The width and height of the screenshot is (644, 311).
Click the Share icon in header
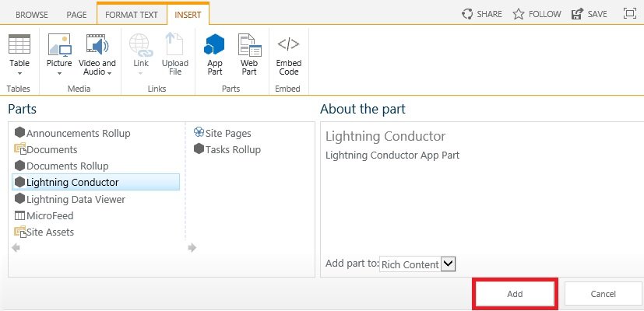pyautogui.click(x=467, y=14)
